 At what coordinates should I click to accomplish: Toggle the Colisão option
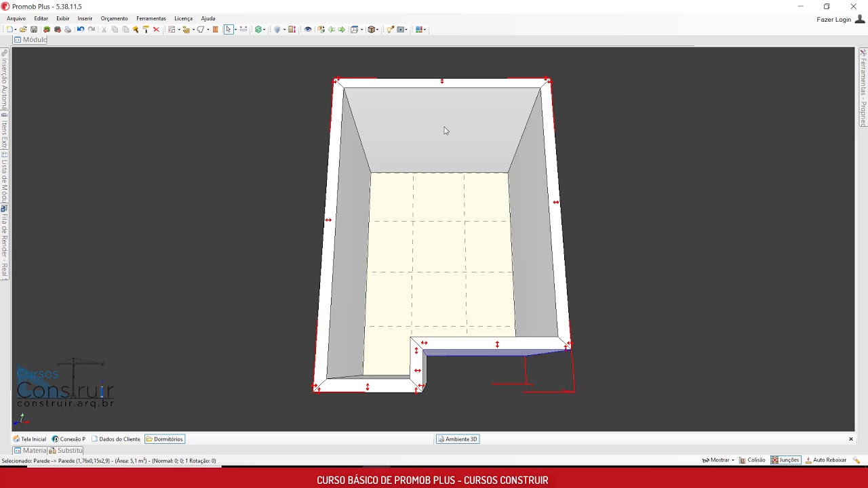(753, 460)
